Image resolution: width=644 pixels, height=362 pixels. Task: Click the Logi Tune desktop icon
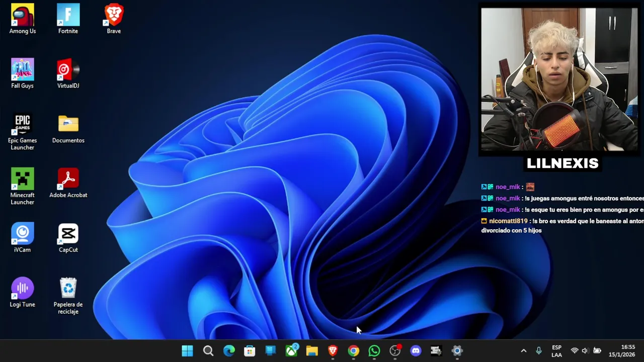(23, 293)
